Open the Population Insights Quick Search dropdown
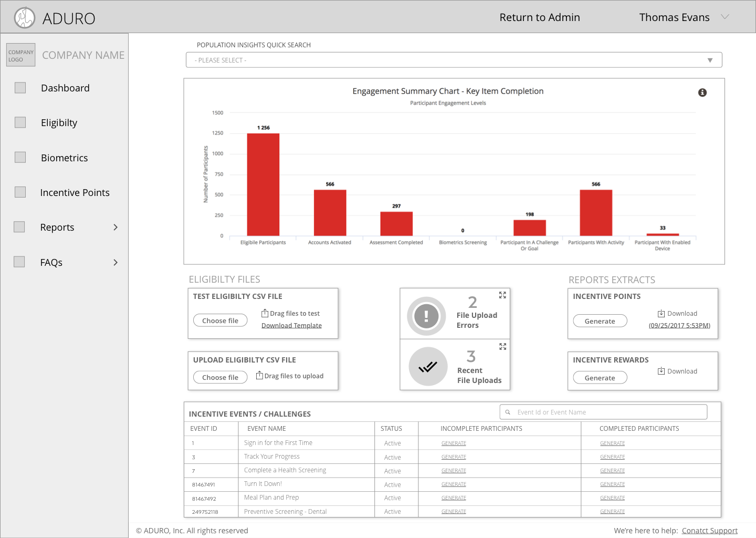This screenshot has width=756, height=538. [x=454, y=60]
